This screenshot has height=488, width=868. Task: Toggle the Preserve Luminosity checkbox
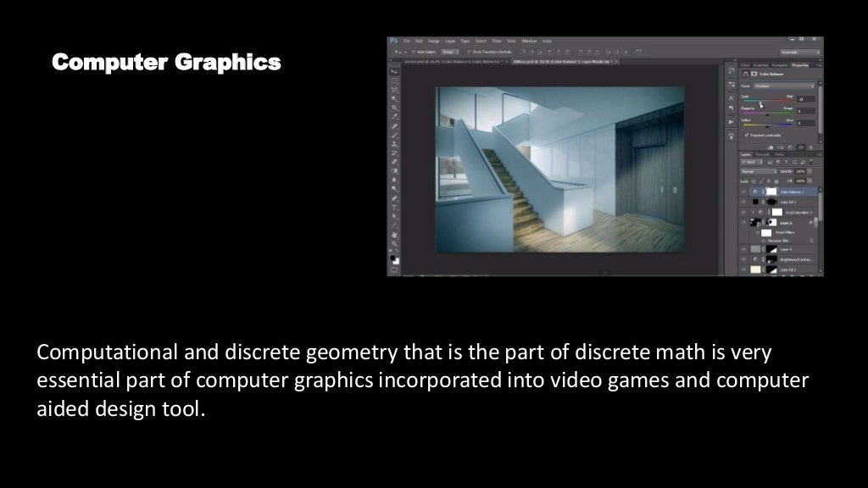(747, 135)
